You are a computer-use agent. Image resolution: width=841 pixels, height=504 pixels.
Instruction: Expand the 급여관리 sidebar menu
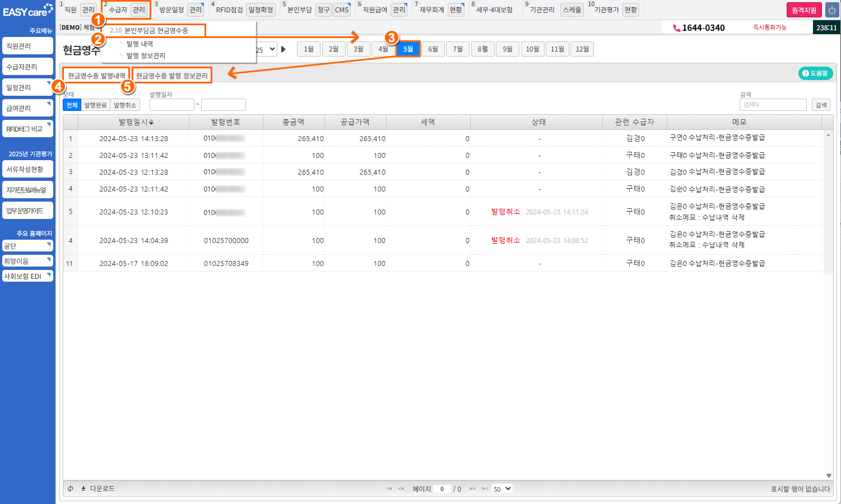pos(27,108)
